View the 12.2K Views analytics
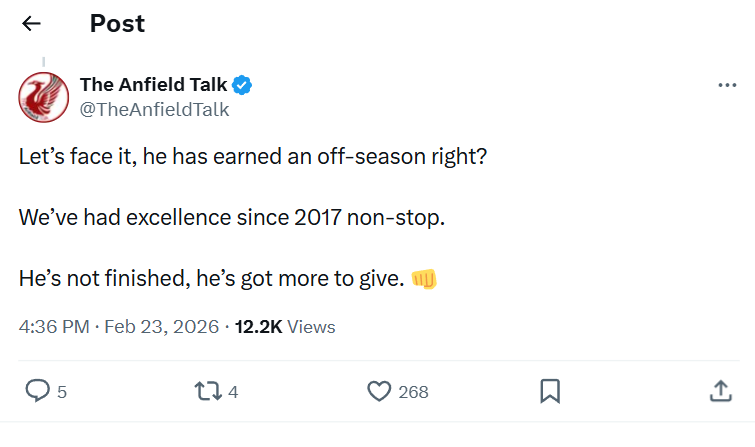The width and height of the screenshot is (755, 447). 285,327
